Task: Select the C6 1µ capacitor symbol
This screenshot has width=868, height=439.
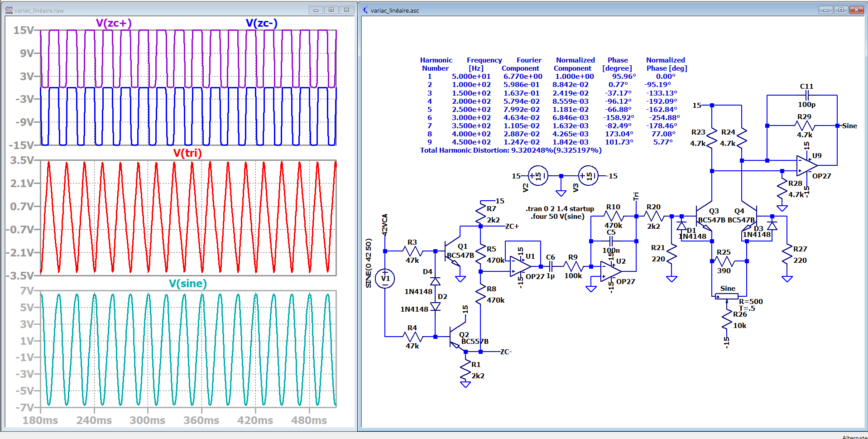Action: coord(550,266)
